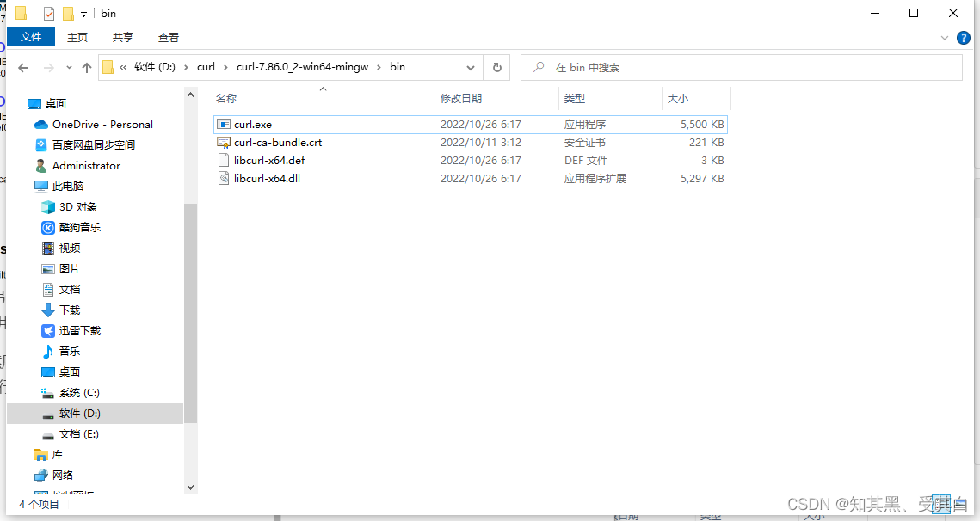The image size is (980, 521).
Task: Click the up-one-level folder arrow
Action: click(86, 66)
